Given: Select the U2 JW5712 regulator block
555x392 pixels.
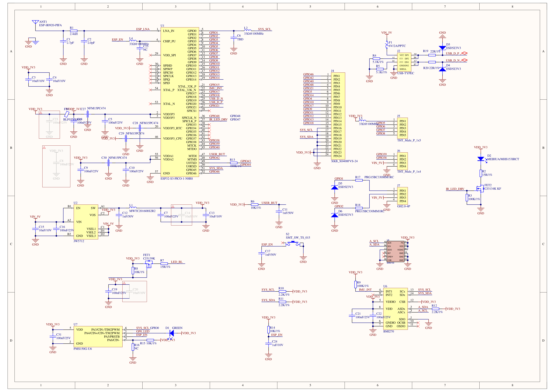Looking at the screenshot, I should click(x=86, y=222).
